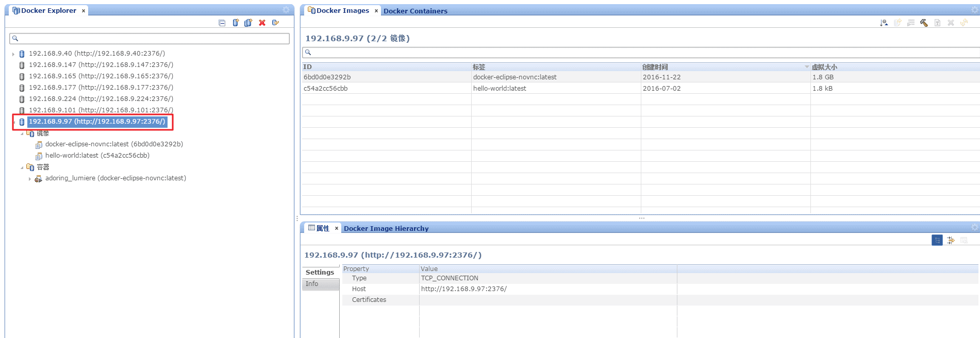
Task: Expand the 192.168.9.40 connection node
Action: point(13,54)
